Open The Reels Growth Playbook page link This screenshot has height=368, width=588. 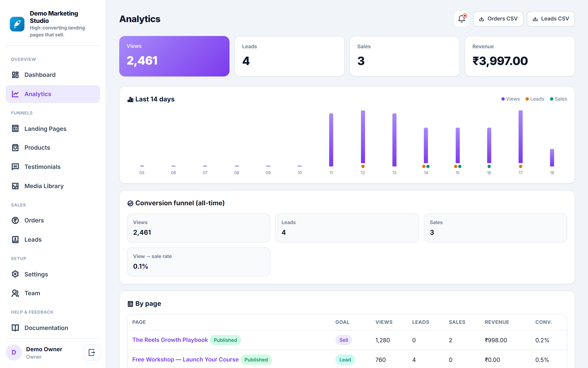(x=170, y=340)
